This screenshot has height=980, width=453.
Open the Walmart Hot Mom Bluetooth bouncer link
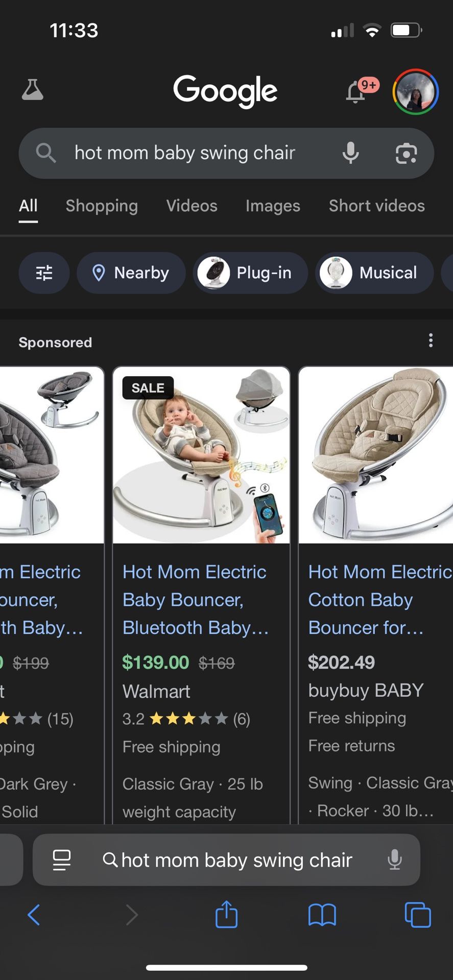coord(195,600)
